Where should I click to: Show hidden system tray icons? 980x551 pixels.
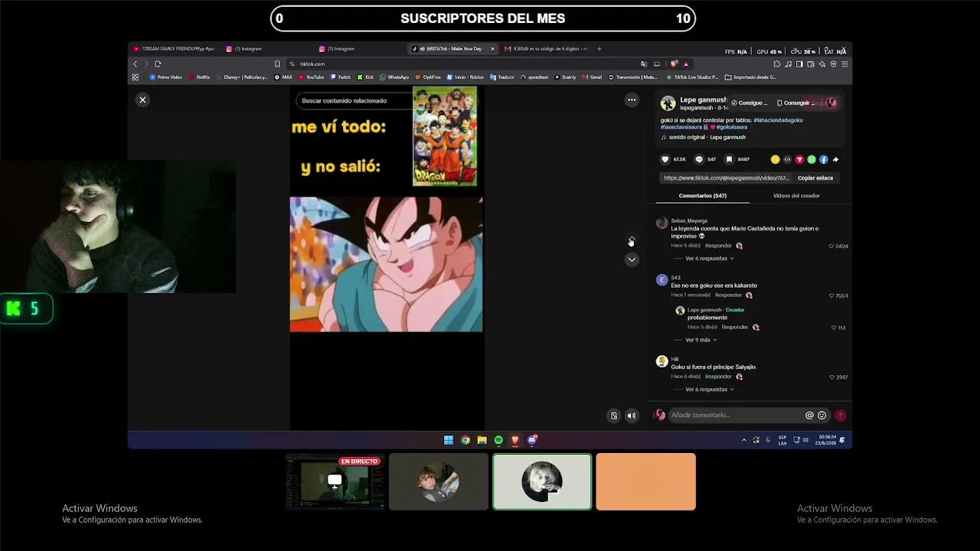tap(743, 440)
